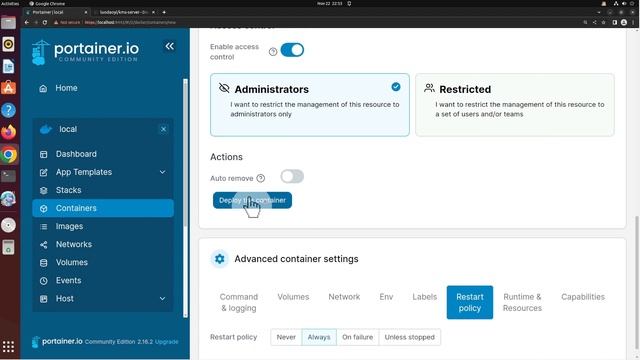The width and height of the screenshot is (640, 360).
Task: Close the local environment with X
Action: pos(163,129)
